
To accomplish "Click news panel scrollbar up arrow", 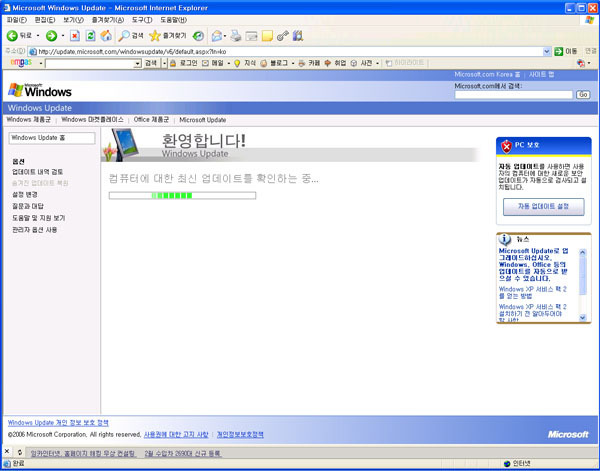I will tap(582, 252).
